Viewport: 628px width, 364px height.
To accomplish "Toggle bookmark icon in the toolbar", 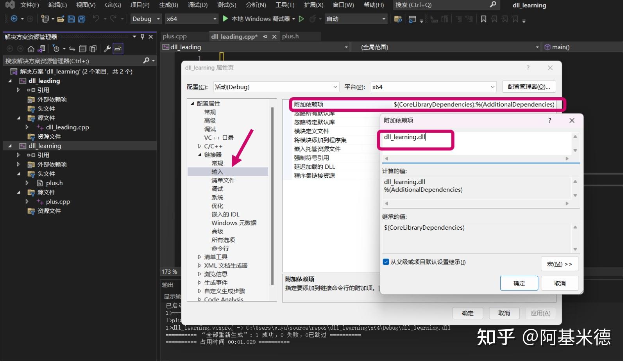I will click(483, 19).
